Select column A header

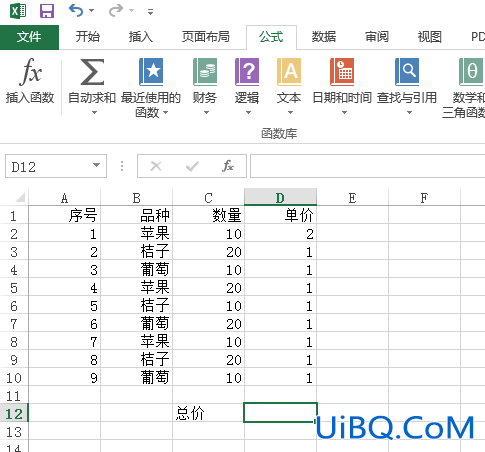click(x=65, y=198)
